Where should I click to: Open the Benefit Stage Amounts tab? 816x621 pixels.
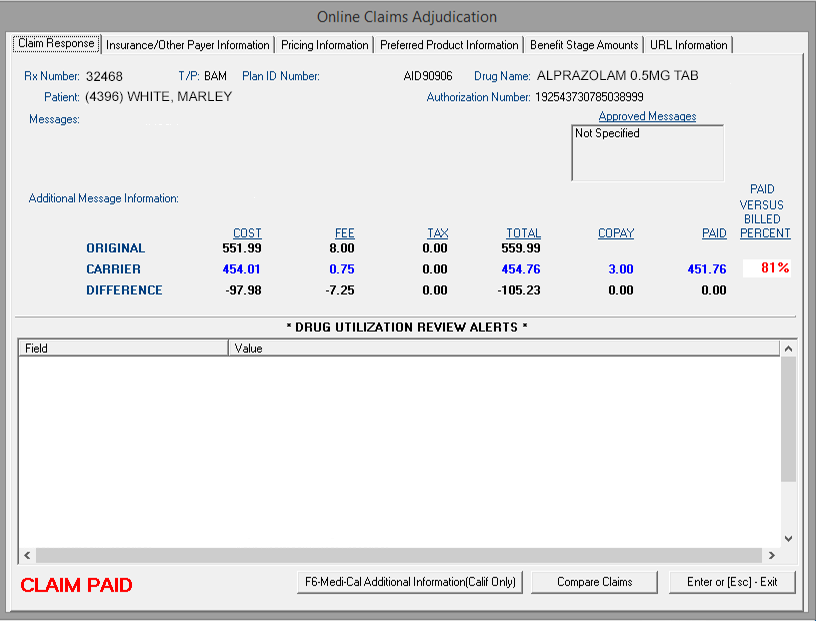584,45
